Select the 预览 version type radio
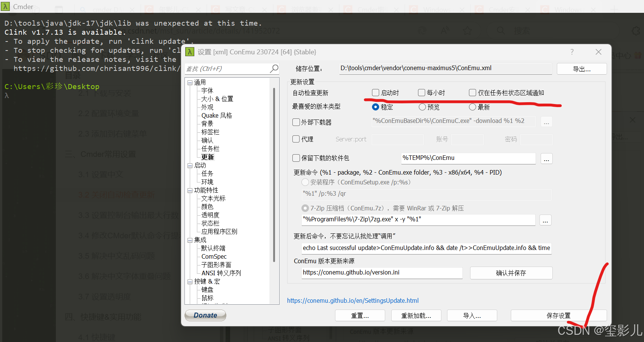This screenshot has height=342, width=644. pyautogui.click(x=423, y=107)
